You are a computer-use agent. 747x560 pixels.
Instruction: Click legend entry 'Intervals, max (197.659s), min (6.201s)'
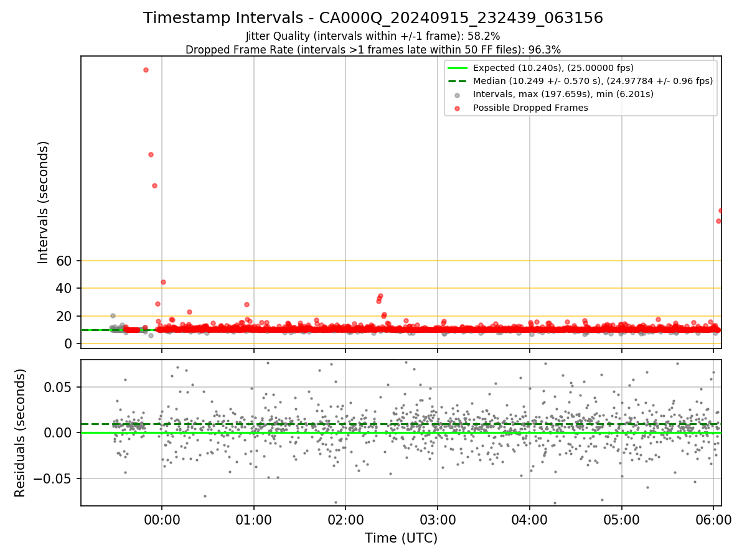(x=563, y=94)
